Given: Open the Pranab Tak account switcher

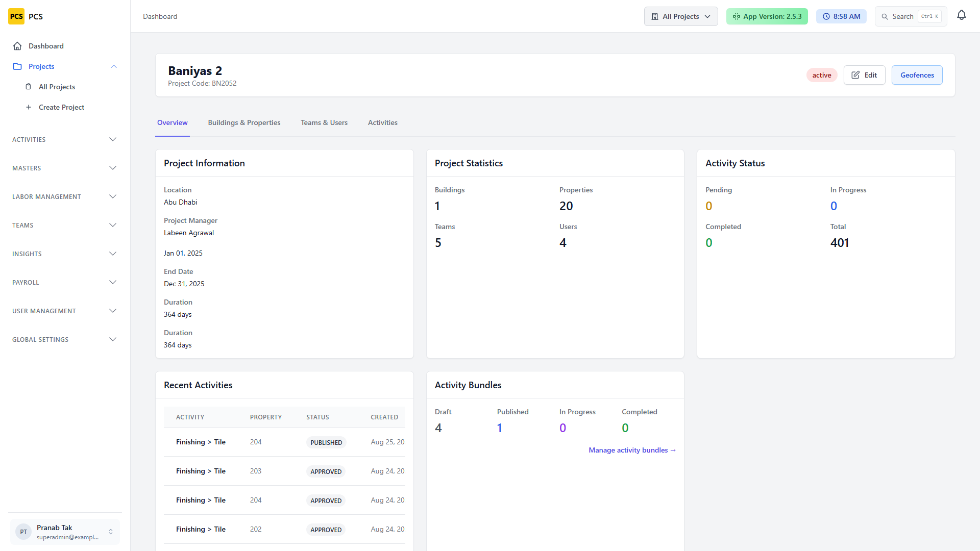Looking at the screenshot, I should pyautogui.click(x=65, y=532).
